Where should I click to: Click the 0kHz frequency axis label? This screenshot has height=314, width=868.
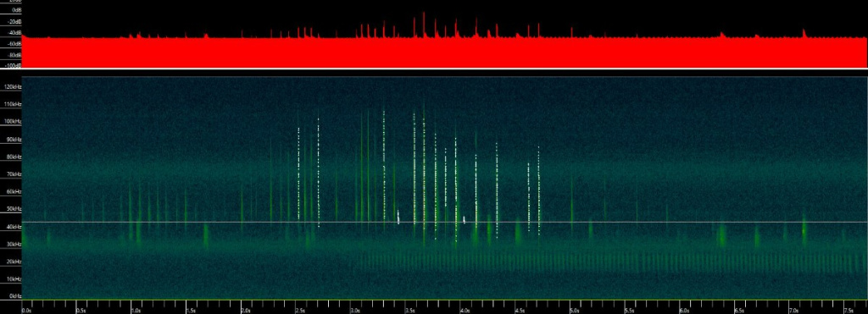coord(15,296)
